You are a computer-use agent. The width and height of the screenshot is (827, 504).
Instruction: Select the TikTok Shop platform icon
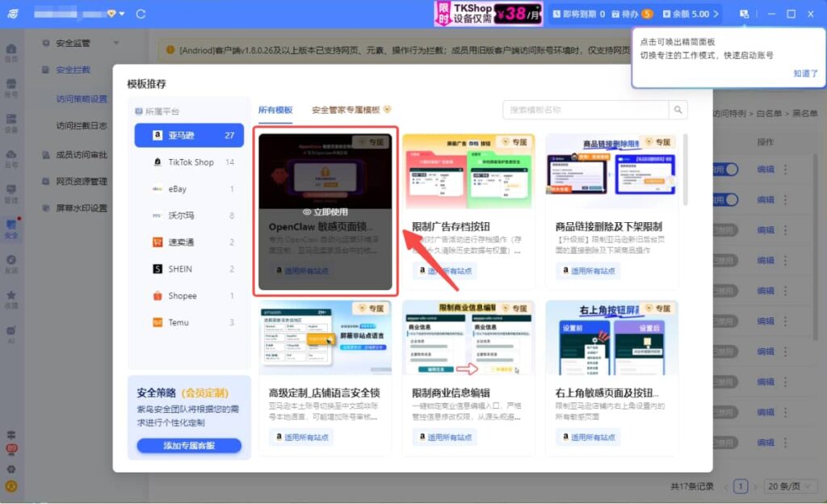tap(157, 162)
